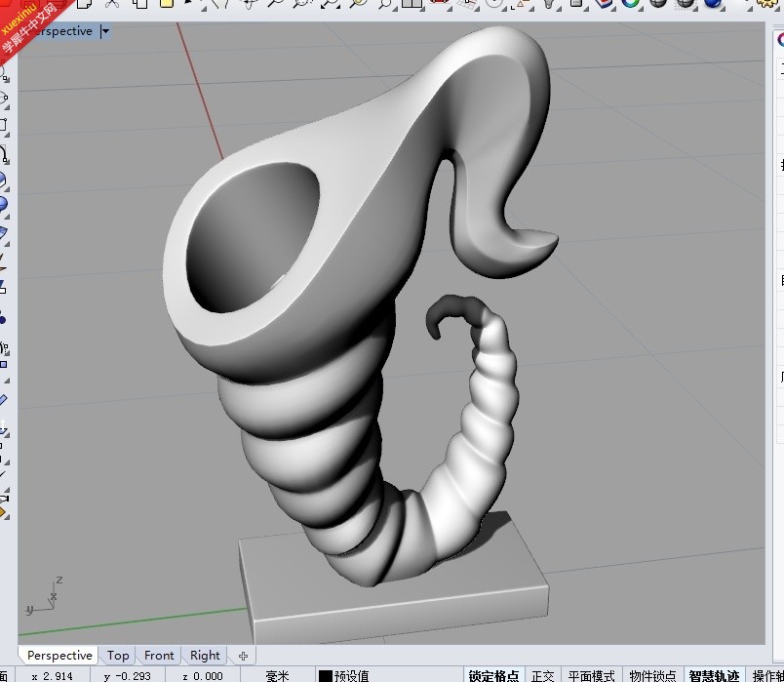784x682 pixels.
Task: Open Options via the gear icon
Action: tap(767, 4)
